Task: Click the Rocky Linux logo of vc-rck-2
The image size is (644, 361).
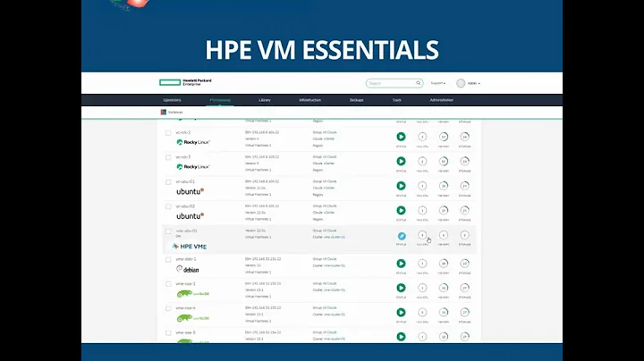Action: pos(193,142)
